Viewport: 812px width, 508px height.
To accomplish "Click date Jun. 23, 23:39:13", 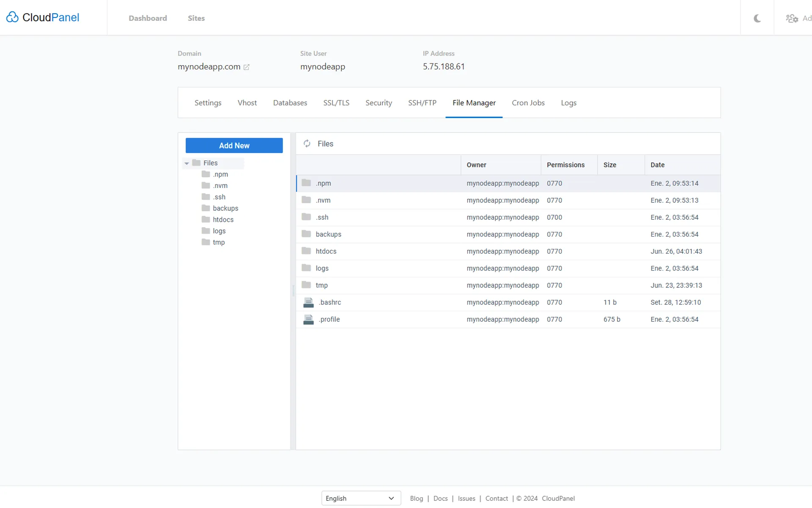I will tap(676, 285).
